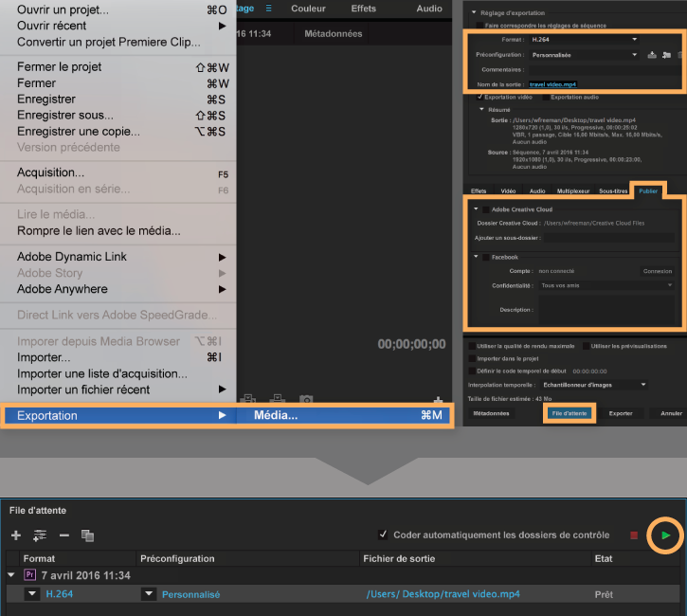
Task: Switch to the Publier tab
Action: coord(648,191)
